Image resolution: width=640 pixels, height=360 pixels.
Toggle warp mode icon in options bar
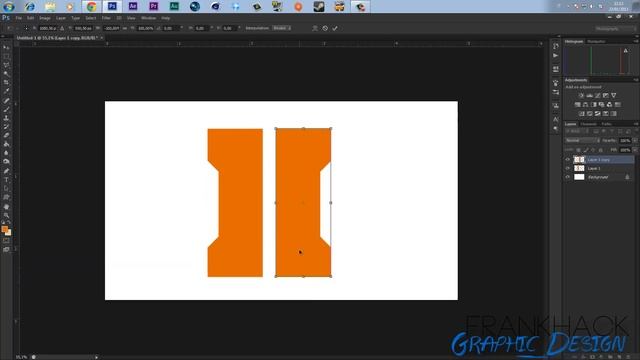tap(315, 28)
